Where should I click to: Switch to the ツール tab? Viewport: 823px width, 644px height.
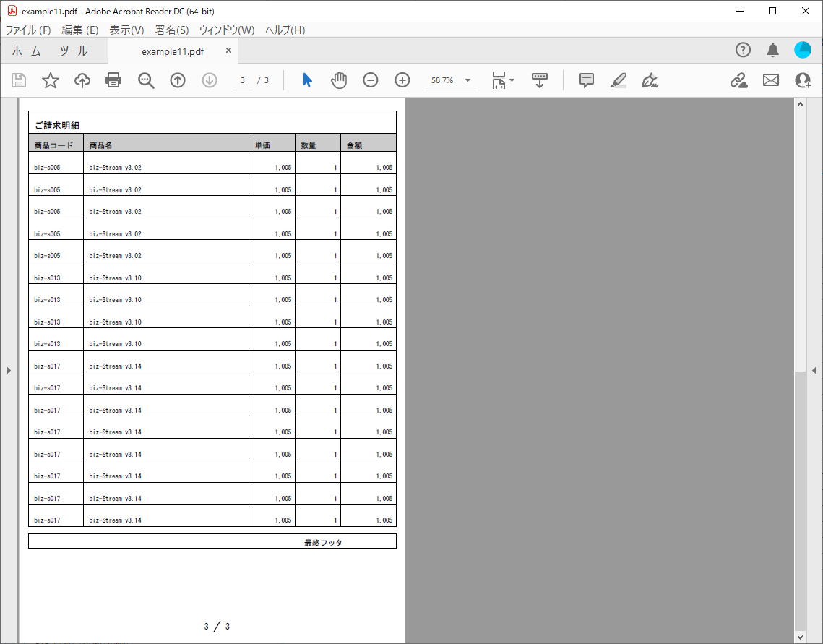click(74, 51)
